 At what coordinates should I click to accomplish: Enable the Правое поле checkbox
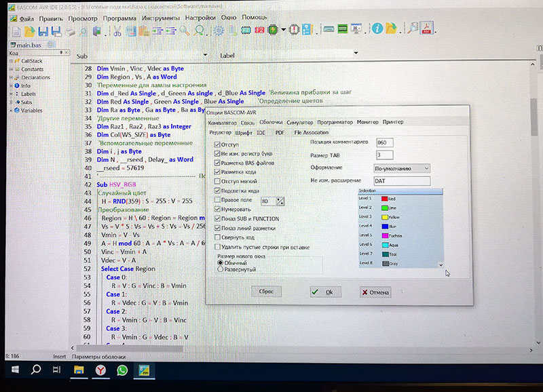point(217,199)
